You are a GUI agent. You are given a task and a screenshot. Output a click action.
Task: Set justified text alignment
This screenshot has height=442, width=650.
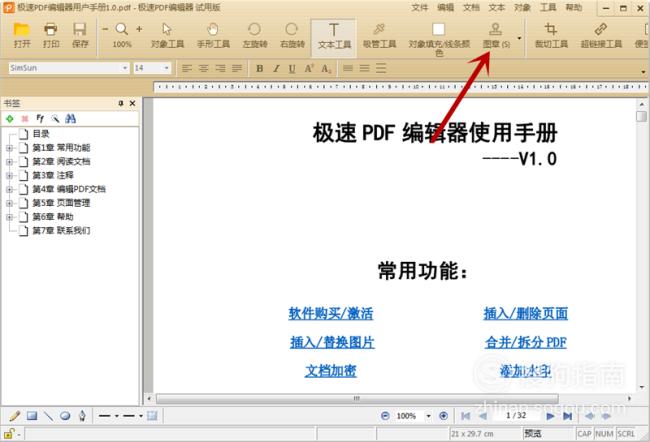click(237, 68)
